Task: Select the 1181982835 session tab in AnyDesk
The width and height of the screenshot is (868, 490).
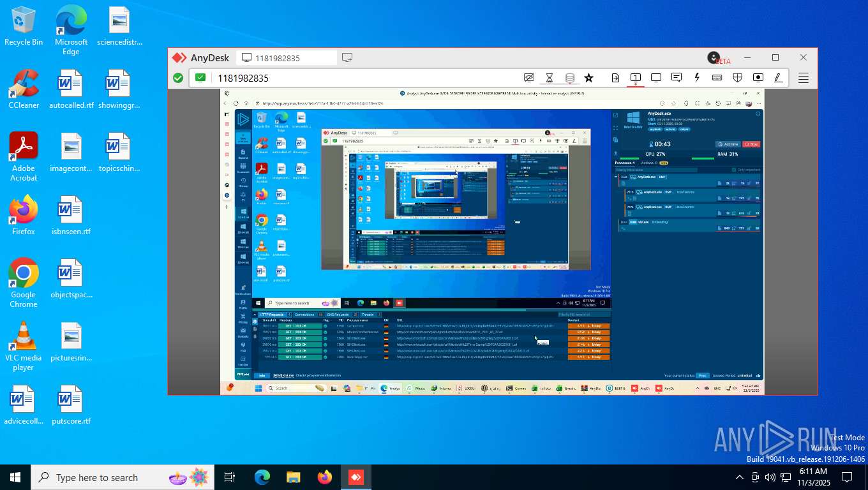Action: pos(287,57)
